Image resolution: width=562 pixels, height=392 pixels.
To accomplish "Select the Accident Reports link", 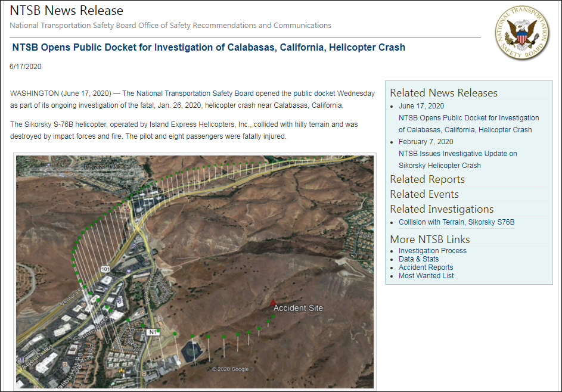I will pos(426,267).
